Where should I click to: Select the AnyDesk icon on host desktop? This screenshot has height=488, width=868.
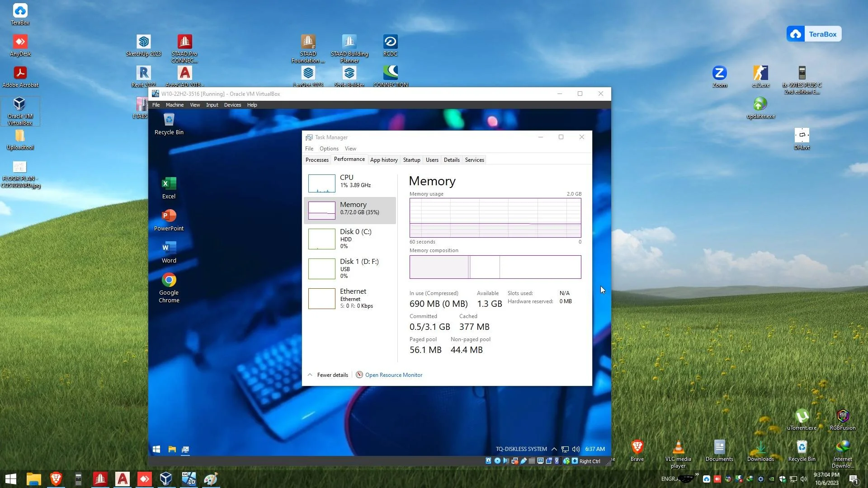20,46
